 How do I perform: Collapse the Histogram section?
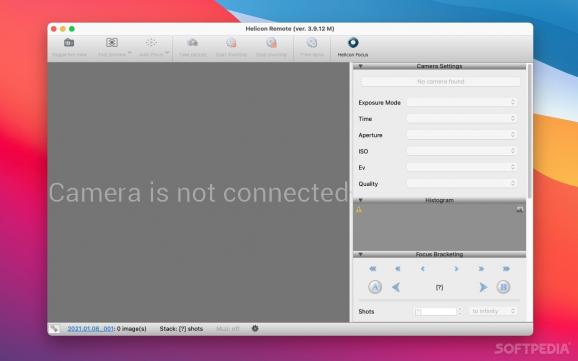coord(361,200)
